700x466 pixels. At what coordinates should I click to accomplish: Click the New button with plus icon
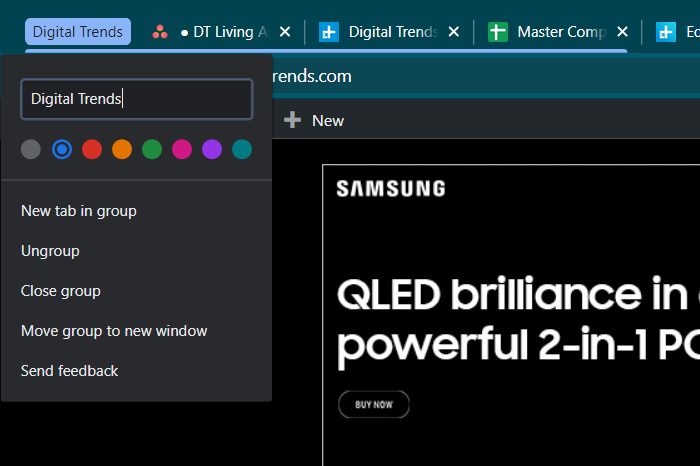314,121
